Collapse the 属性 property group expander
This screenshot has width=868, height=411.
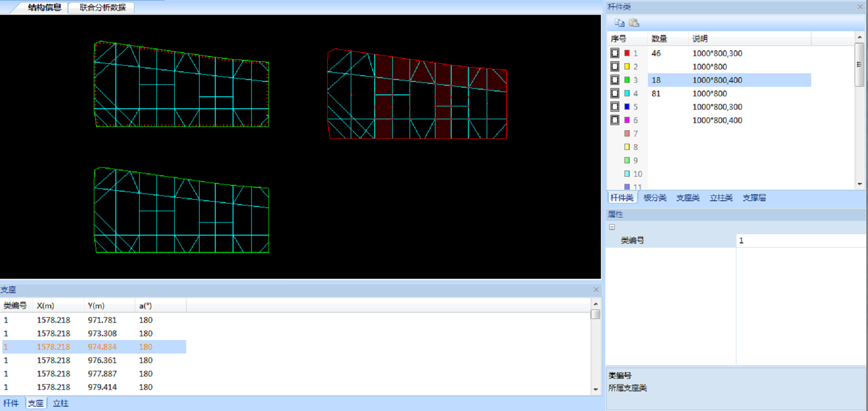[x=612, y=227]
